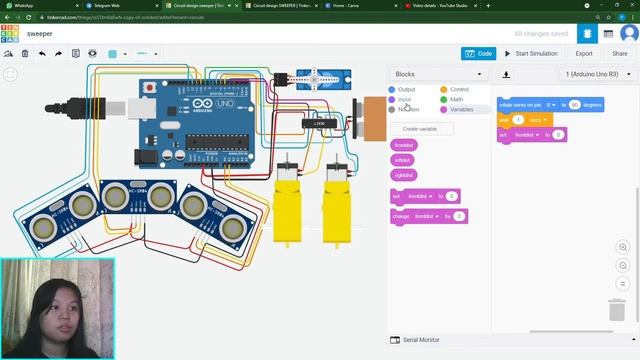Open the component list view

coord(608,34)
